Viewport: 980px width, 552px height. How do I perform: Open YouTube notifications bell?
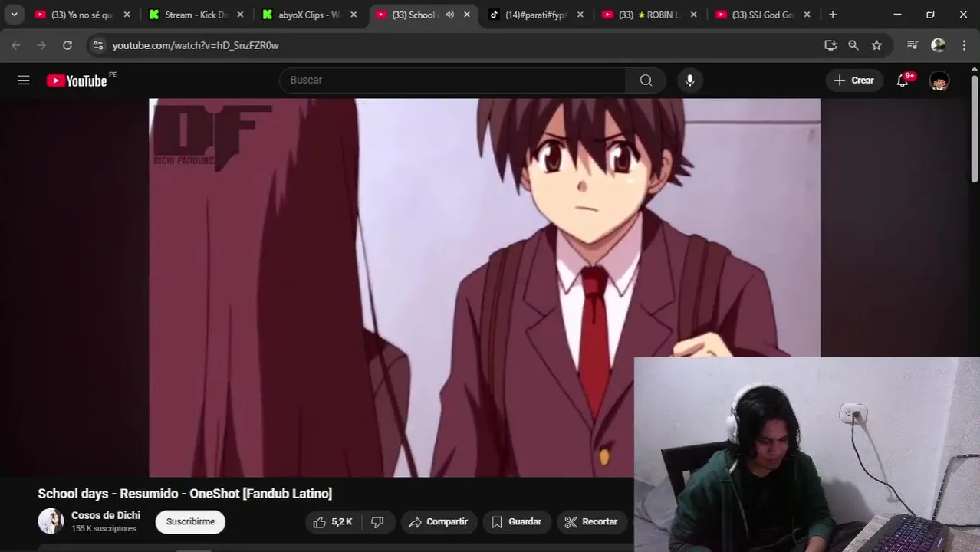coord(903,80)
